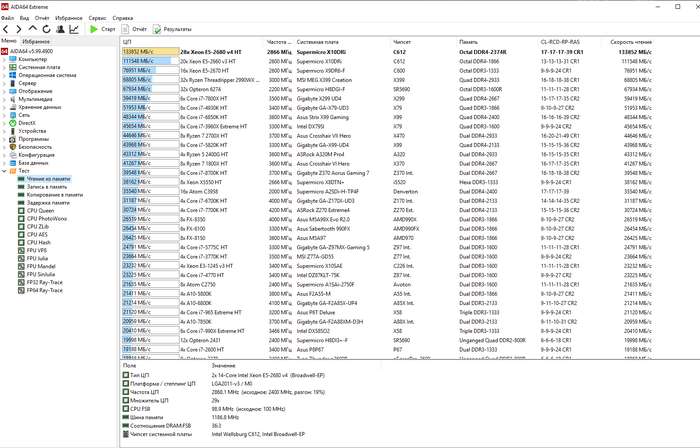Click the Результаты checkmark page icon
Image resolution: width=700 pixels, height=448 pixels.
(157, 29)
